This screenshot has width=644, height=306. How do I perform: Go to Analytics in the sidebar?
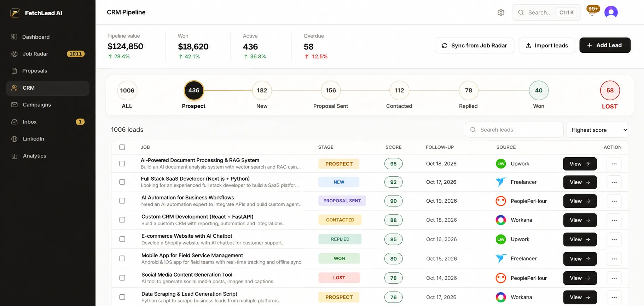48,156
